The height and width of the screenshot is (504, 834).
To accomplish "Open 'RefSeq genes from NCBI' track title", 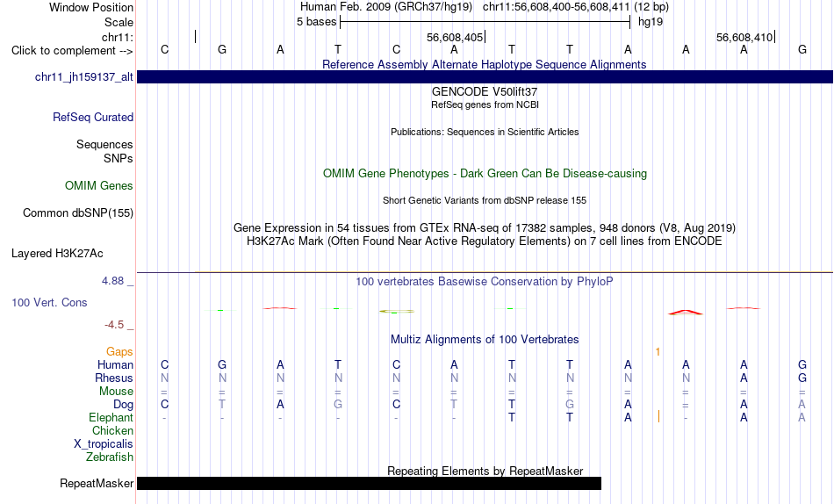I will point(485,104).
